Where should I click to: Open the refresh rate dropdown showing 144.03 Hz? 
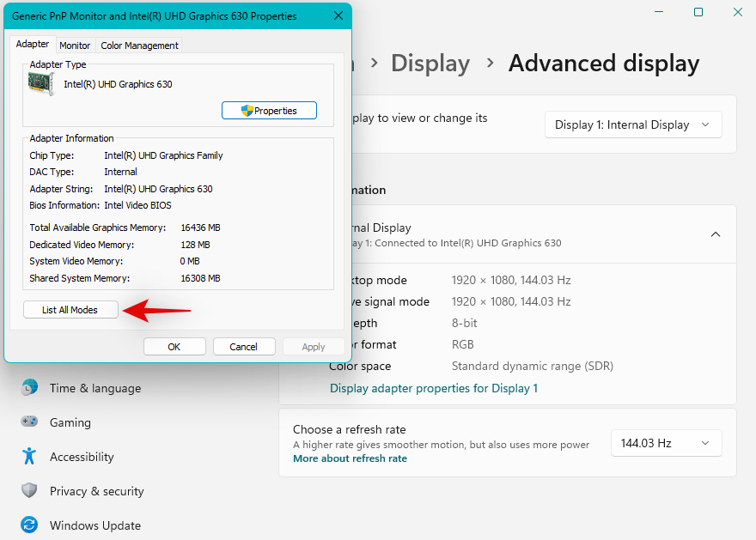coord(666,443)
